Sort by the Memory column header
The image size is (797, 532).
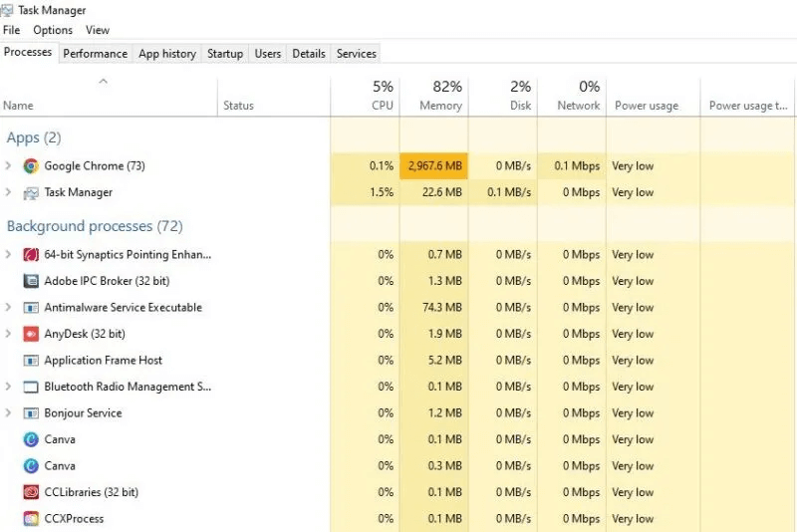pyautogui.click(x=433, y=97)
